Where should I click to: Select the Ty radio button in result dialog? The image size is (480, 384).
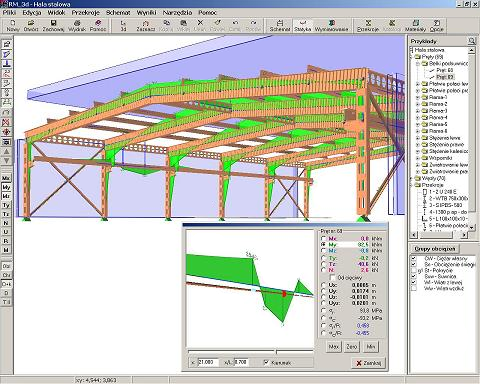click(323, 258)
